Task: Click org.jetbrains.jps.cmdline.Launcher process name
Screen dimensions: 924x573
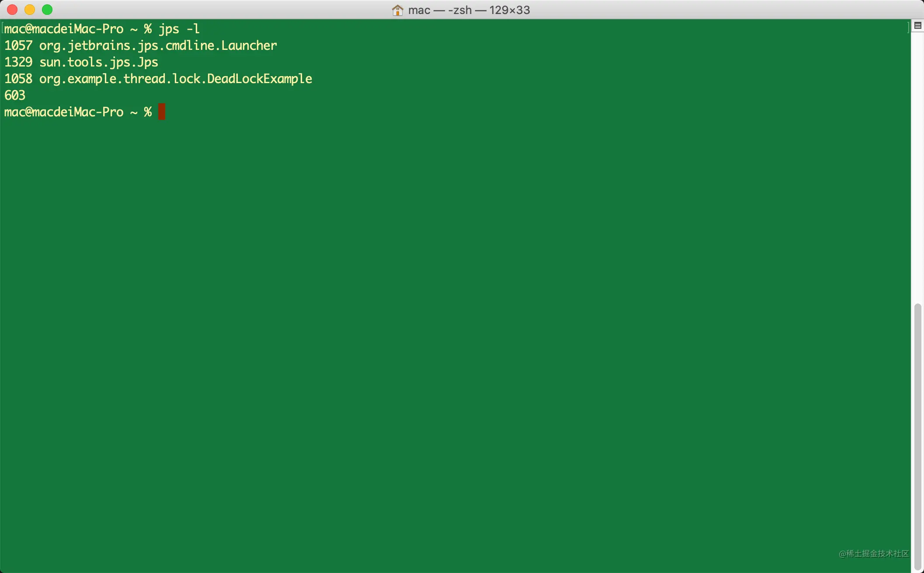Action: 158,45
